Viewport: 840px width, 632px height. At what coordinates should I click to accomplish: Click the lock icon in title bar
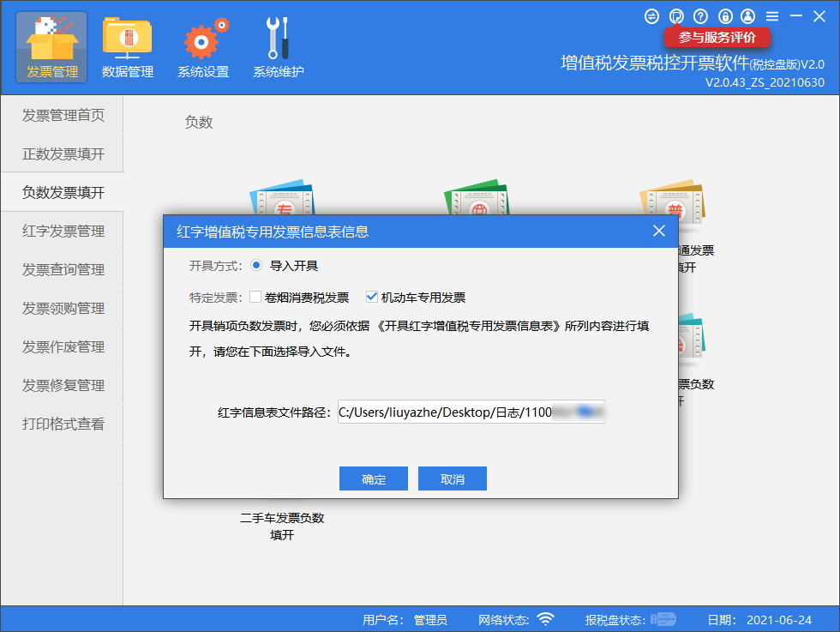[724, 16]
